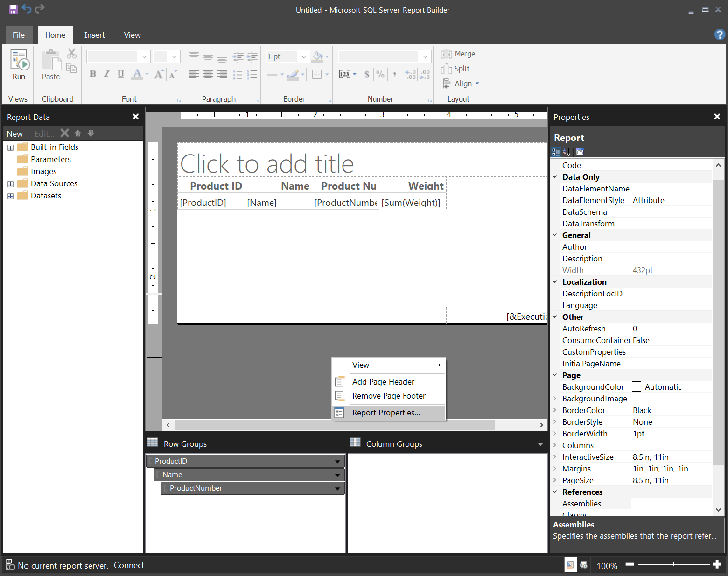The height and width of the screenshot is (576, 728).
Task: Click the Merge button in Layout
Action: click(x=458, y=54)
